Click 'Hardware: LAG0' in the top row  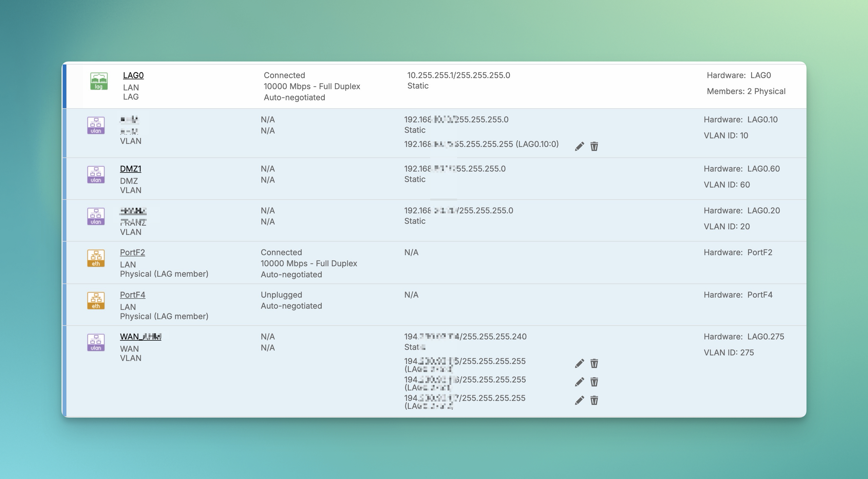tap(739, 75)
